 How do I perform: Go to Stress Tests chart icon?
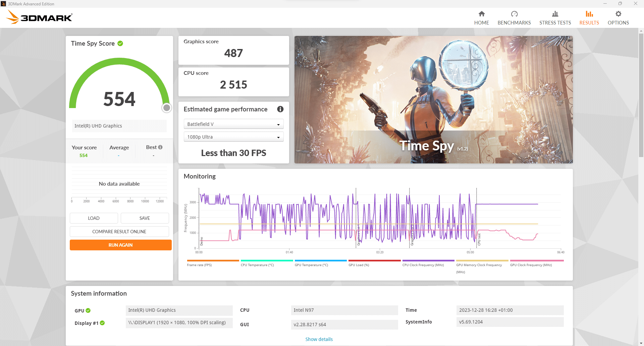click(x=555, y=14)
